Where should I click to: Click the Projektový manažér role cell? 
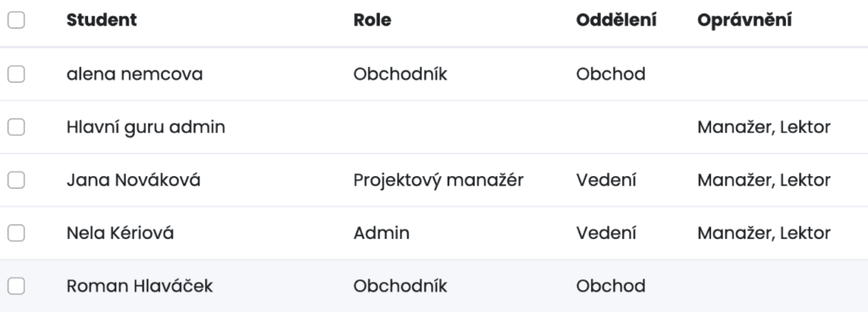click(x=438, y=180)
